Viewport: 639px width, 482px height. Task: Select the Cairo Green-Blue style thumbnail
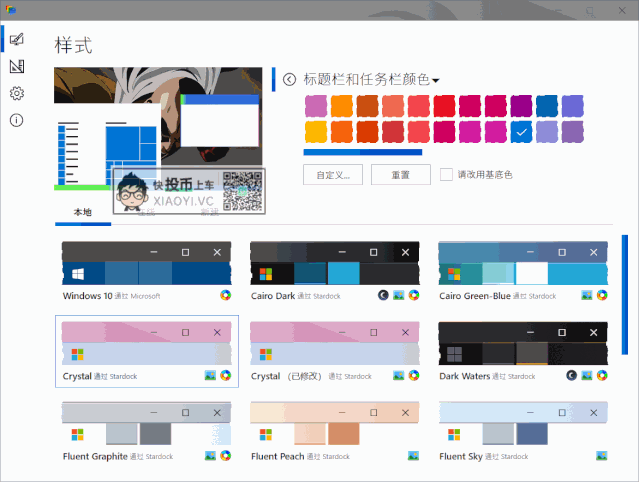pyautogui.click(x=523, y=263)
